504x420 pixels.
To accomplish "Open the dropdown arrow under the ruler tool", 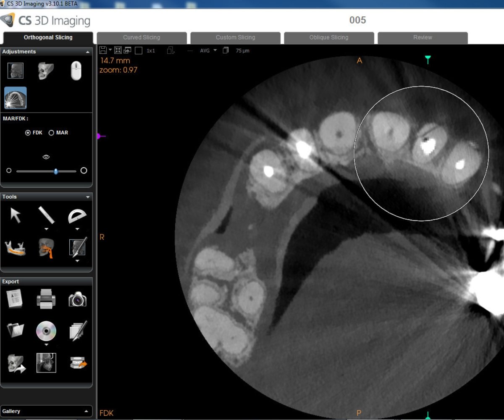I will click(x=47, y=229).
